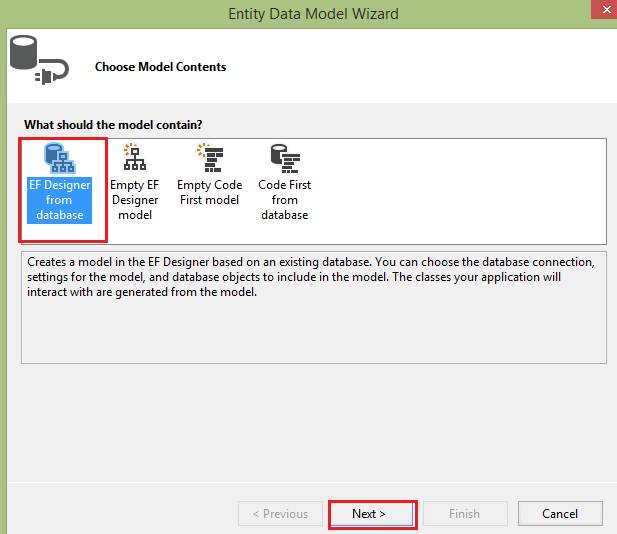Click the description text about EF Designer
Image resolution: width=617 pixels, height=534 pixels.
311,277
